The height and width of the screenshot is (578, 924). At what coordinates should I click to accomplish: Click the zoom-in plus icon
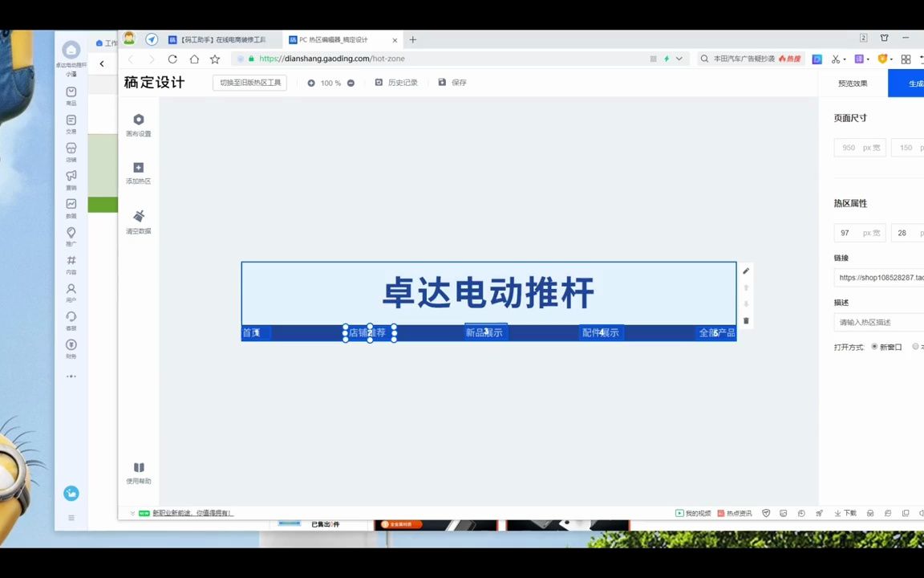tap(311, 82)
